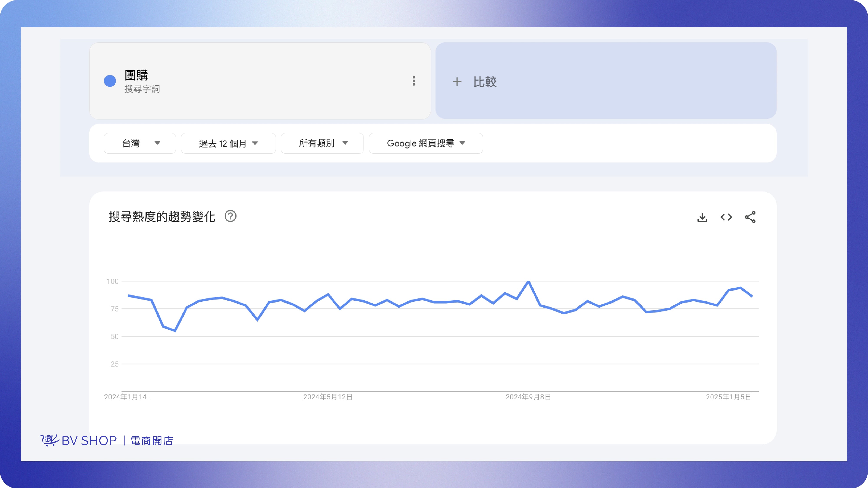Open the three-dot menu for 團購 term
The image size is (868, 488).
pos(414,81)
